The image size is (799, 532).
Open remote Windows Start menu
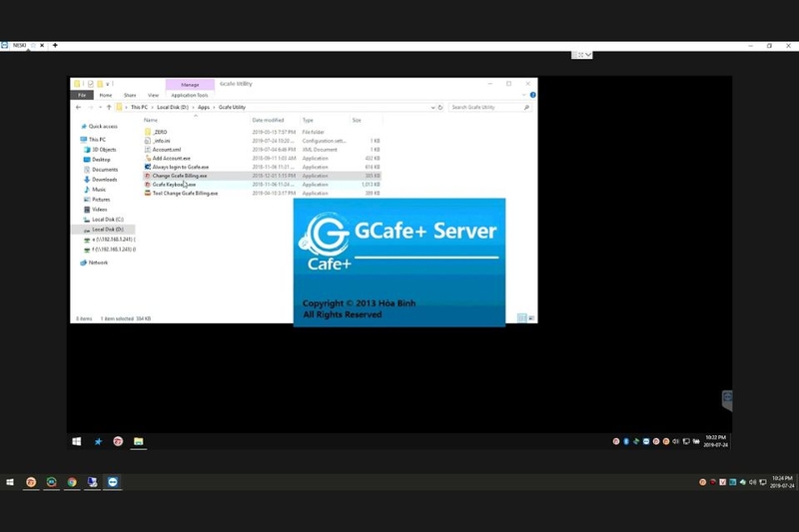[77, 441]
